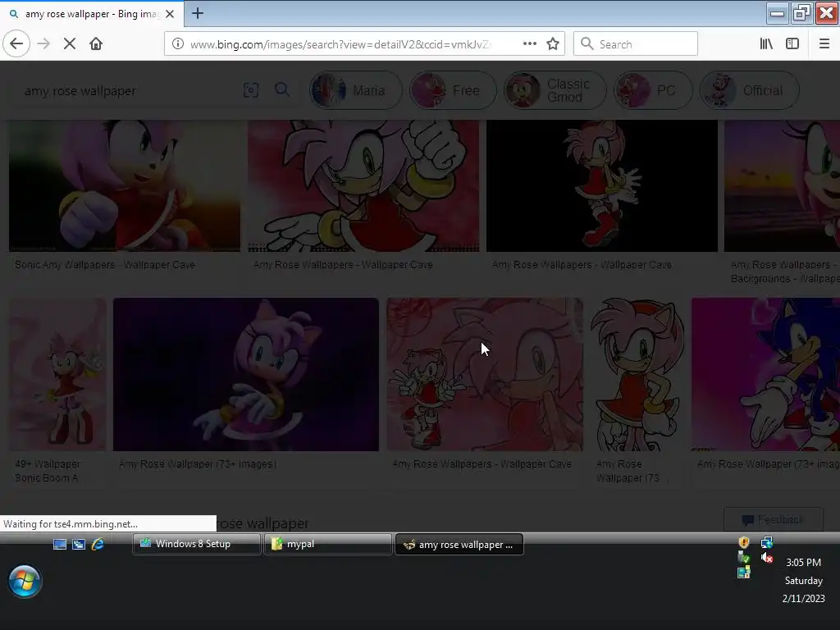Switch to Windows 8 Setup taskbar button
Screen dimensions: 840x630
pyautogui.click(x=197, y=544)
